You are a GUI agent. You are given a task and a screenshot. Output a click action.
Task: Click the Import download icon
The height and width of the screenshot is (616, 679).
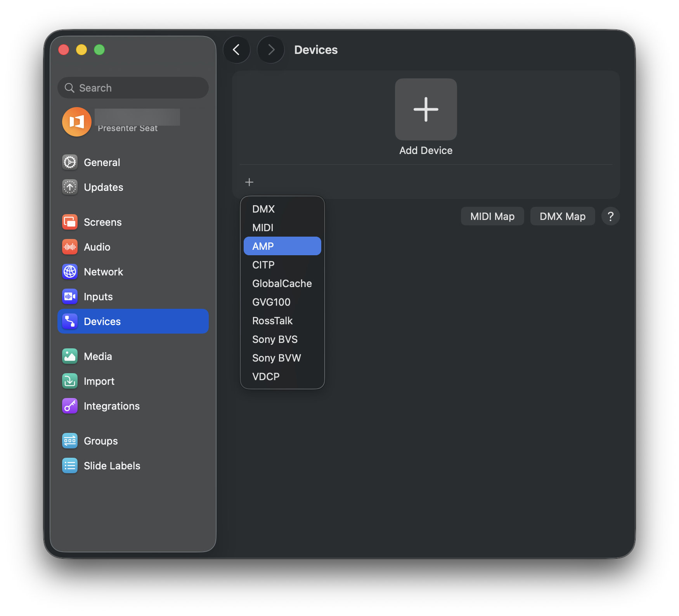point(70,381)
